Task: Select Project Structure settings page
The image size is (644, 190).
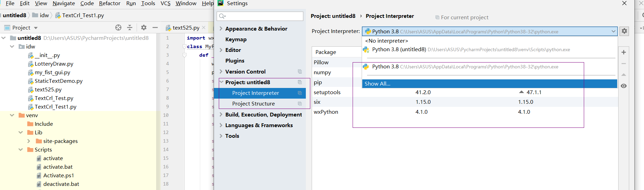Action: coord(253,104)
